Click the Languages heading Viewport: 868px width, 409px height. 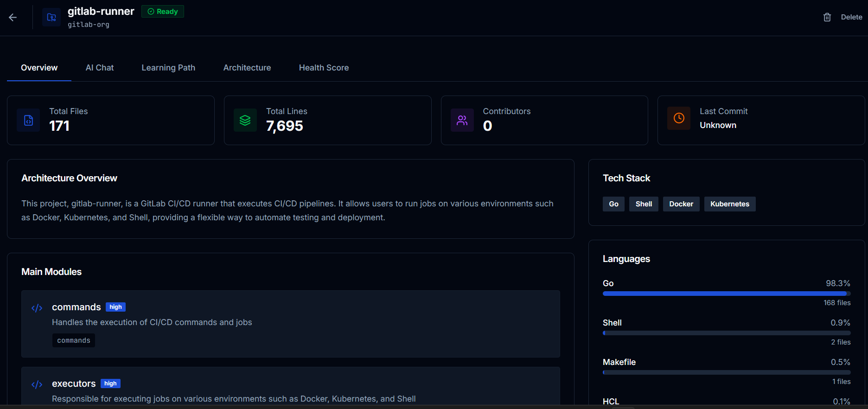coord(626,259)
